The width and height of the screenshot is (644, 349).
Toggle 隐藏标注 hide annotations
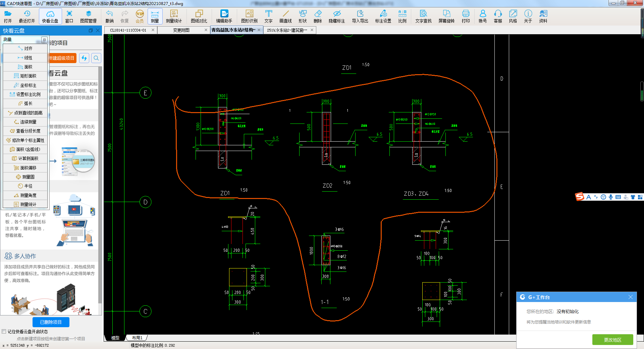[x=337, y=16]
